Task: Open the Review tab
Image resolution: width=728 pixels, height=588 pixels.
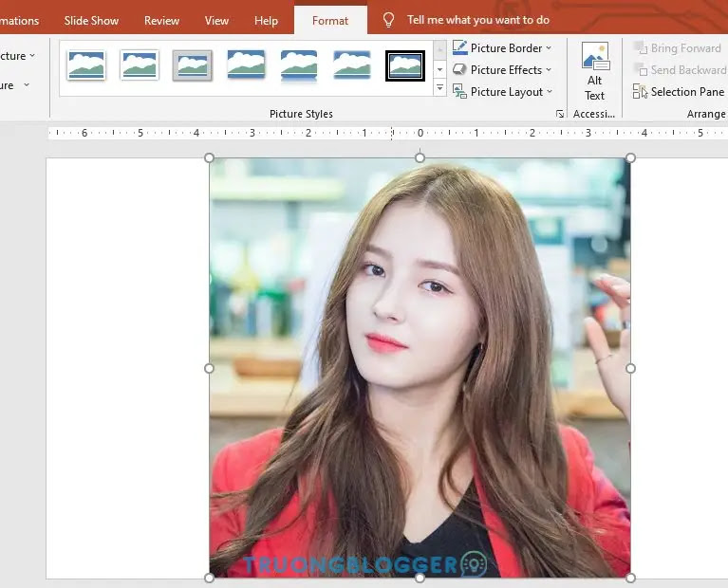Action: pyautogui.click(x=161, y=20)
